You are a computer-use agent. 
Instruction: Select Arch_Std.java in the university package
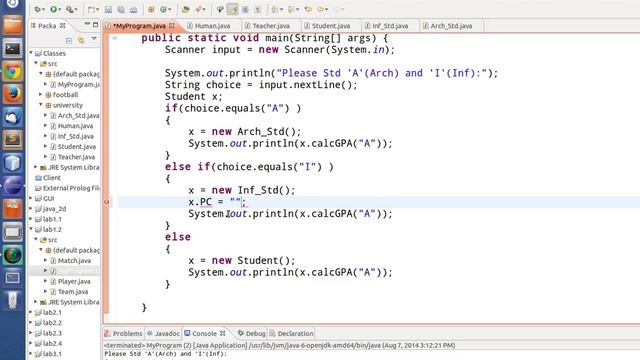tap(78, 116)
